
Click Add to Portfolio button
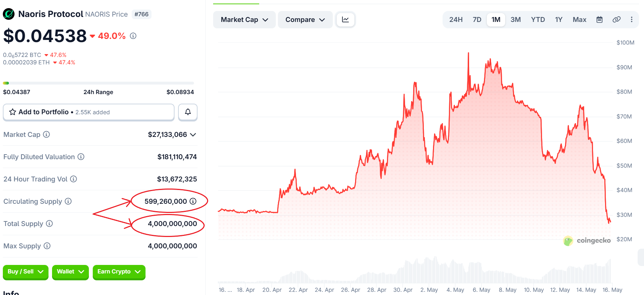pyautogui.click(x=89, y=112)
